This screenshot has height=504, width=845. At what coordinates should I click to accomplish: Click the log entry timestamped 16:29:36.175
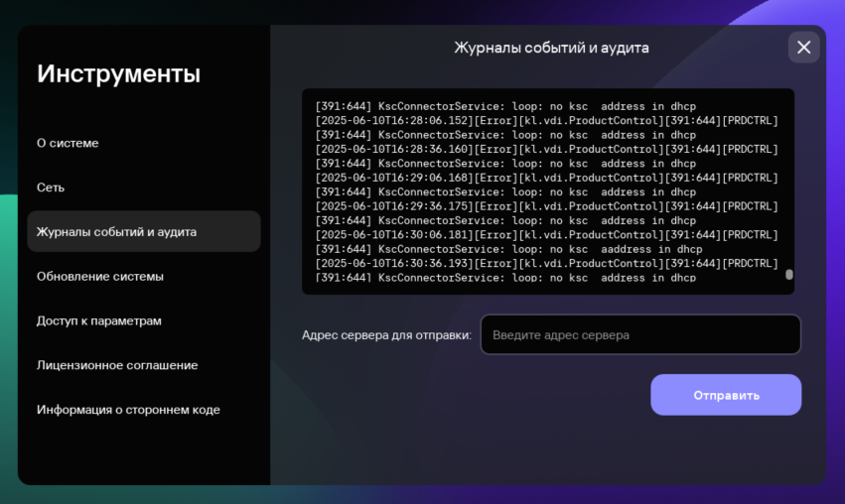[546, 206]
